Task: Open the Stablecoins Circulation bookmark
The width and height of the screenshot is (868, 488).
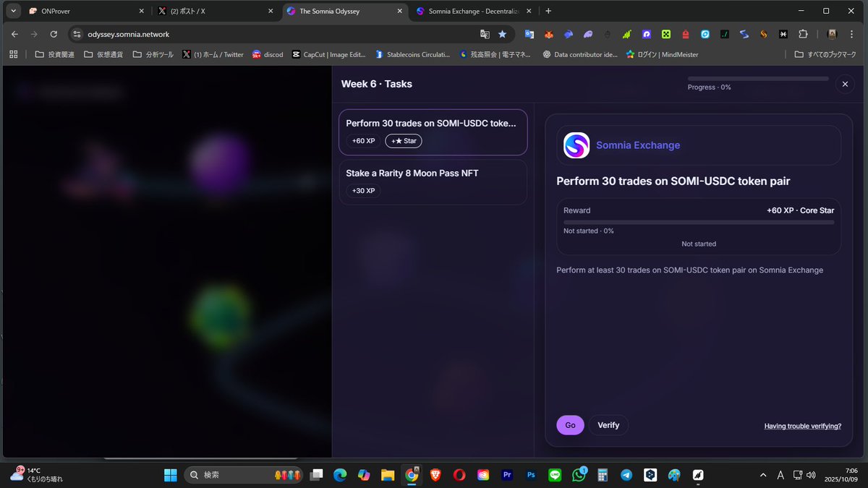Action: (412, 54)
